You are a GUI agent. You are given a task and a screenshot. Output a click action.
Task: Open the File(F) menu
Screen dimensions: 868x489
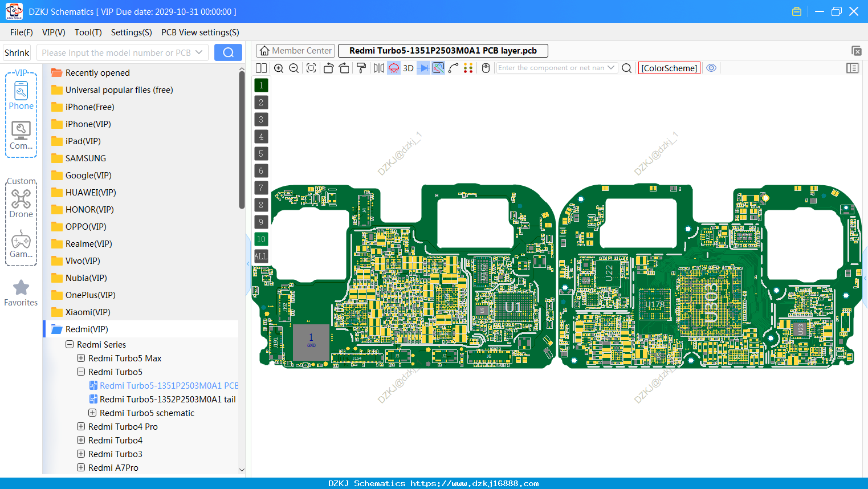[22, 32]
